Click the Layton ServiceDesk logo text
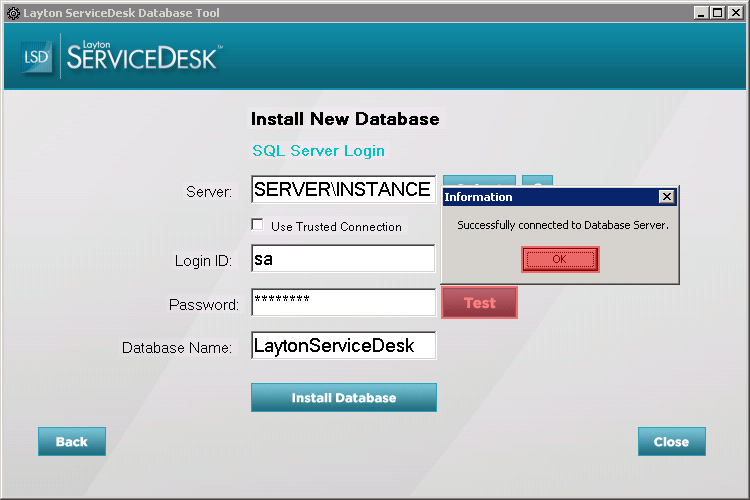Viewport: 750px width, 500px height. tap(143, 56)
